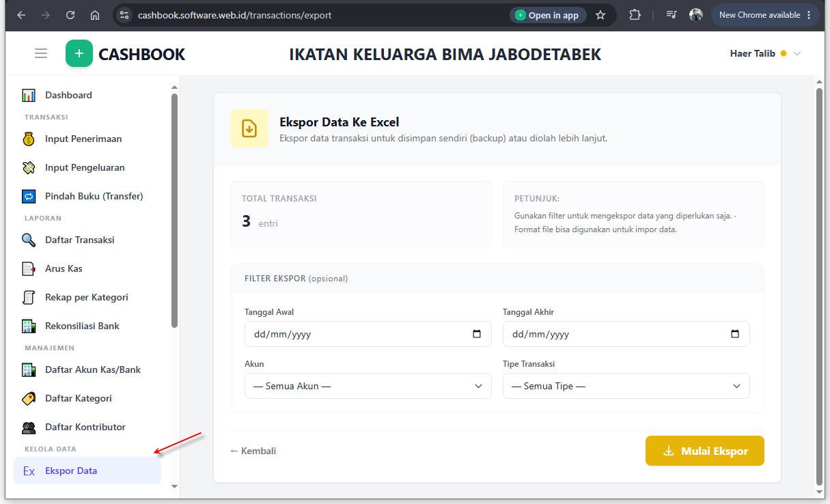This screenshot has height=504, width=830.
Task: Click the Input Penerimaan money bag icon
Action: click(29, 139)
